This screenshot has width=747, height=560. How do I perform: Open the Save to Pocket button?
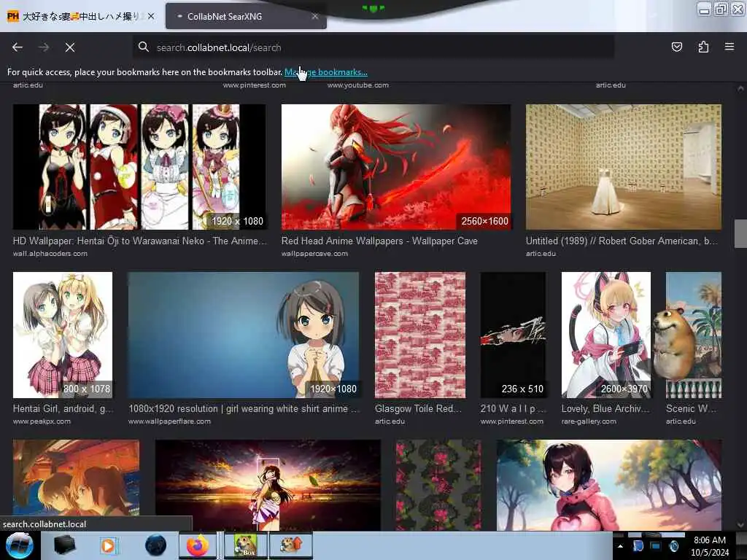coord(676,47)
